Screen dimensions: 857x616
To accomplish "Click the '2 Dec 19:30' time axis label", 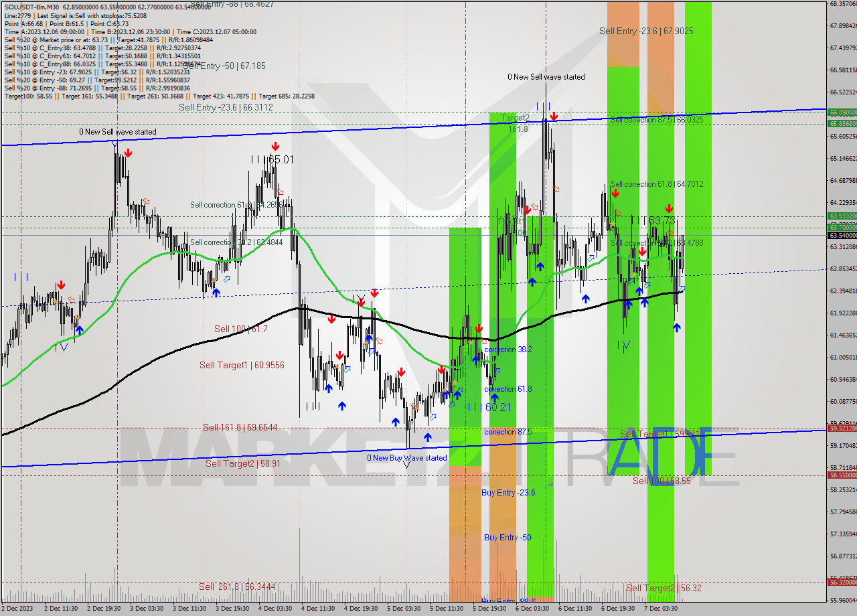I will [x=104, y=609].
